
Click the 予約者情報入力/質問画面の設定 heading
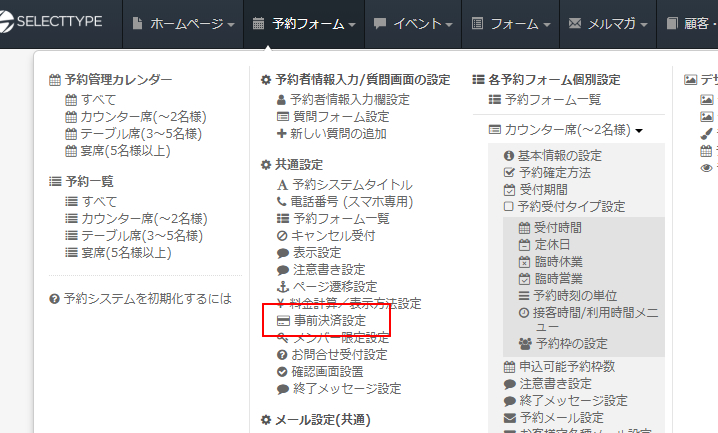pyautogui.click(x=355, y=80)
